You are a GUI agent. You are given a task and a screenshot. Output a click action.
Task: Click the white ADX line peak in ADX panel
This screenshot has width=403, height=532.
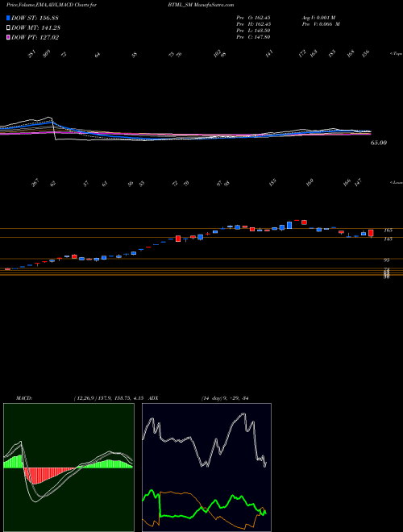pyautogui.click(x=243, y=414)
